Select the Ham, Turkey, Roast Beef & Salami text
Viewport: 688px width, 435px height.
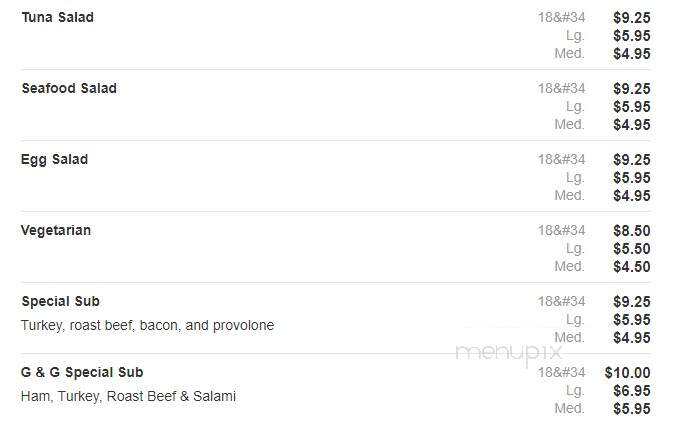tap(128, 396)
